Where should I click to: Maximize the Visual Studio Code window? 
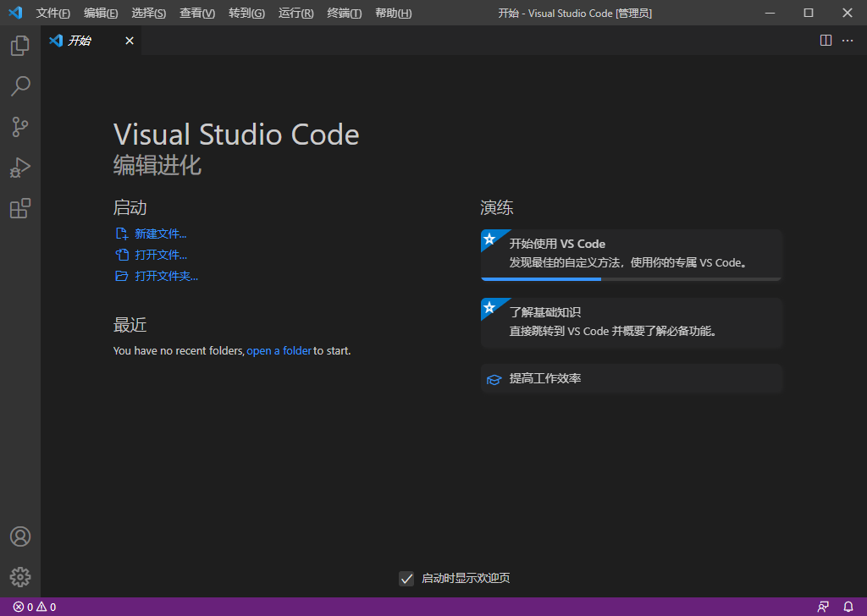click(809, 13)
